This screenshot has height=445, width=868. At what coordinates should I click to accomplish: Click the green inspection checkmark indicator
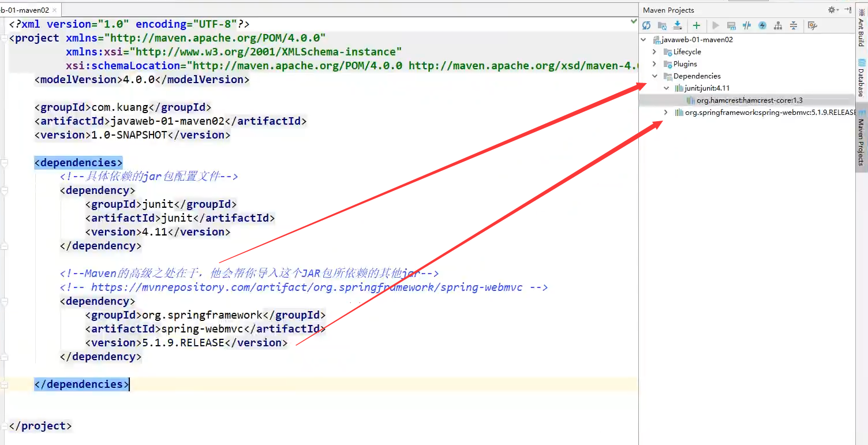(x=634, y=22)
